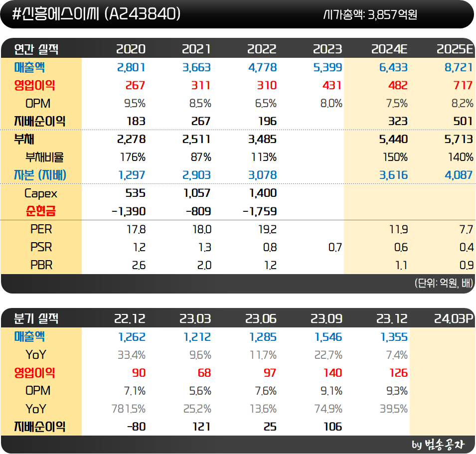Screen dimensions: 476x454
Task: Click the YoY value 781.5%
Action: pyautogui.click(x=129, y=409)
